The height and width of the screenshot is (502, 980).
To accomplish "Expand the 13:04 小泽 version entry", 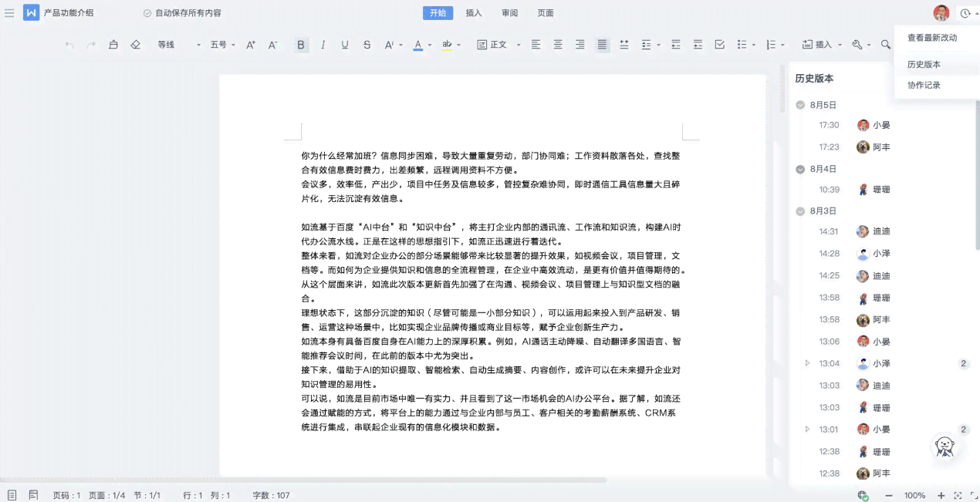I will pyautogui.click(x=808, y=363).
